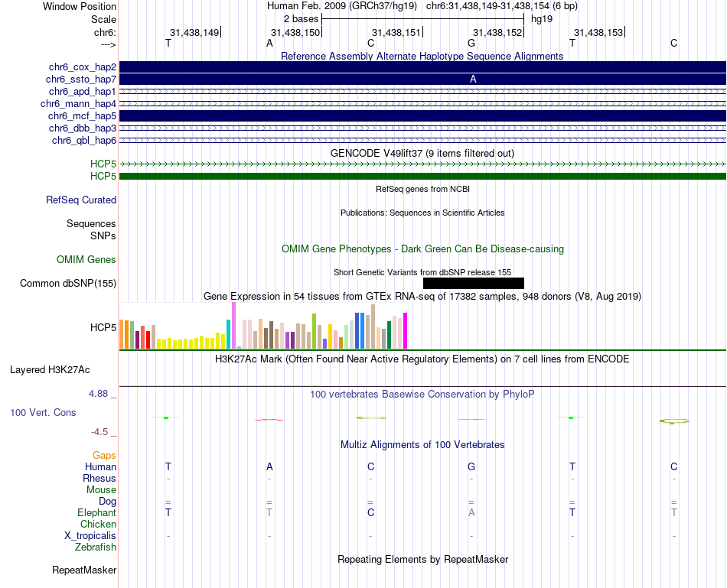Click the solid chr6_mcf_hap5 alignment bar
This screenshot has width=727, height=588.
[422, 115]
